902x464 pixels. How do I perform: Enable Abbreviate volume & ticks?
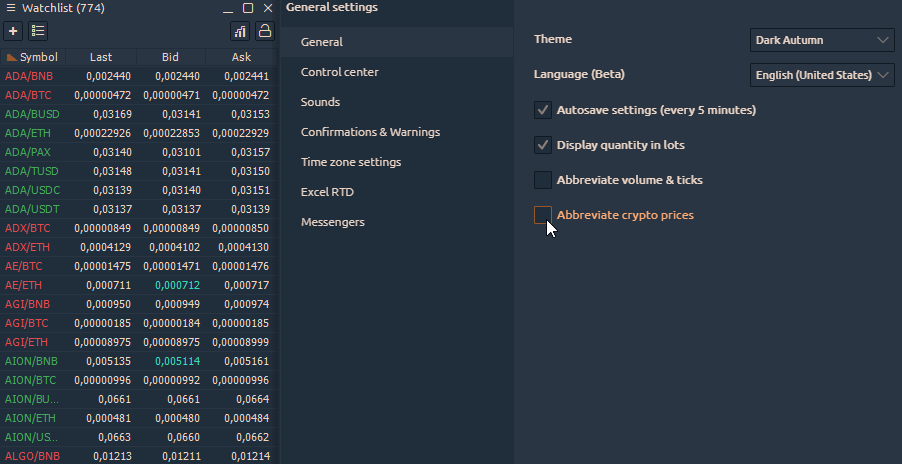click(x=543, y=180)
